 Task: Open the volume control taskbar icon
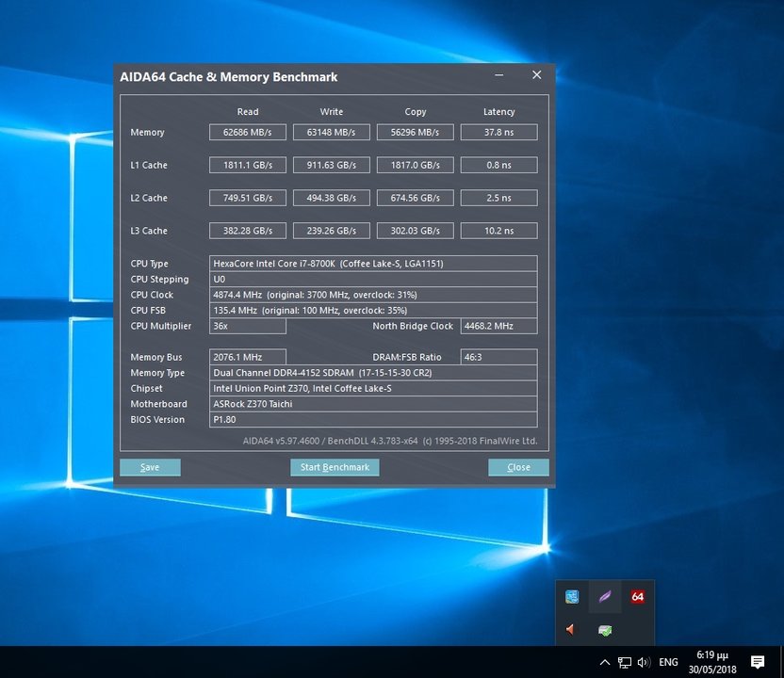point(644,663)
